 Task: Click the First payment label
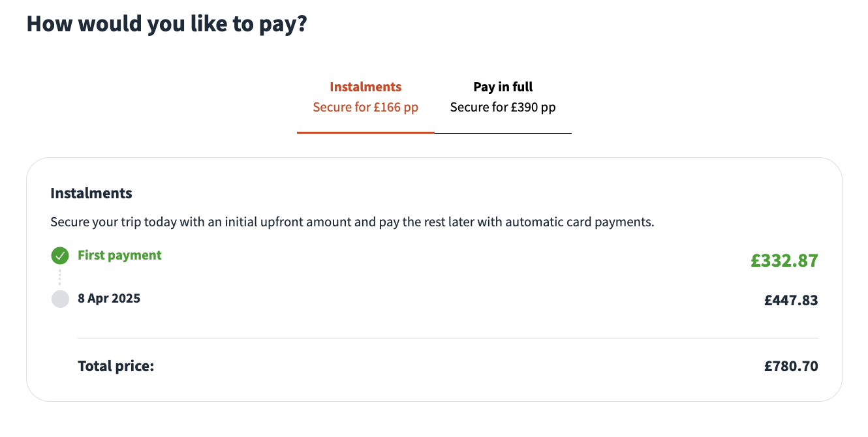click(x=119, y=256)
